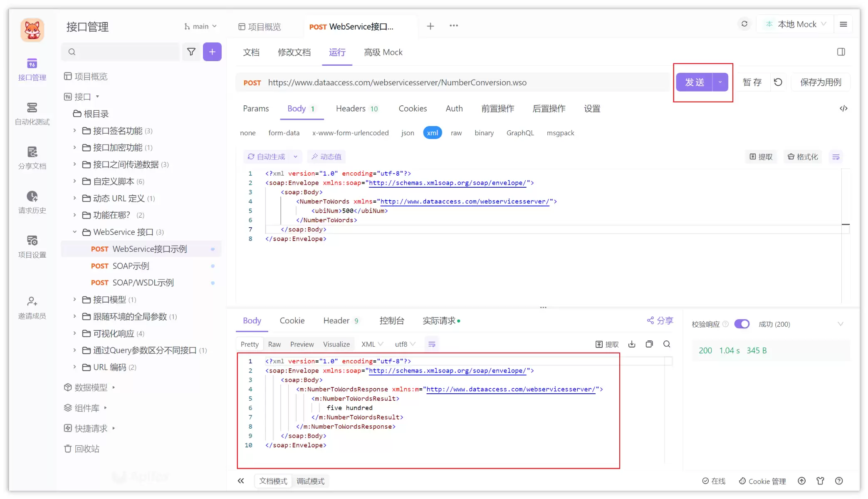Click the refresh sync icon near 本地 Mock
Viewport: 868px width, 499px height.
click(744, 24)
